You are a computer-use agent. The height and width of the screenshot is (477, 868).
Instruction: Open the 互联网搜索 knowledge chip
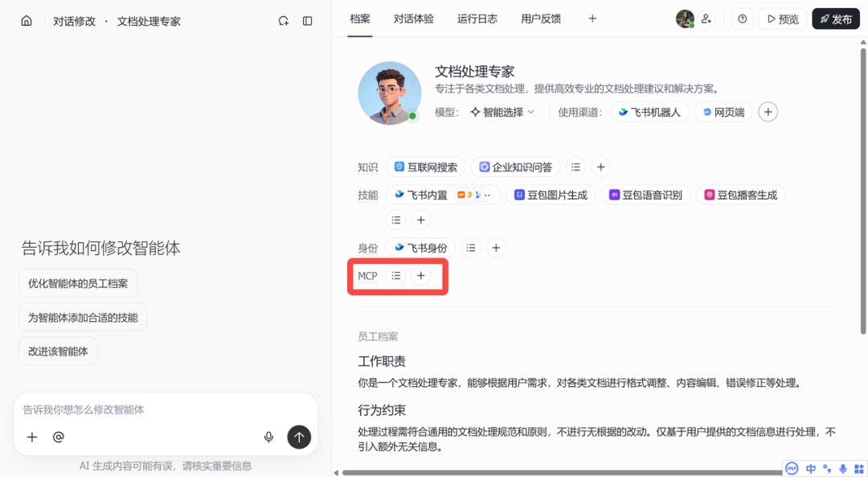point(426,167)
